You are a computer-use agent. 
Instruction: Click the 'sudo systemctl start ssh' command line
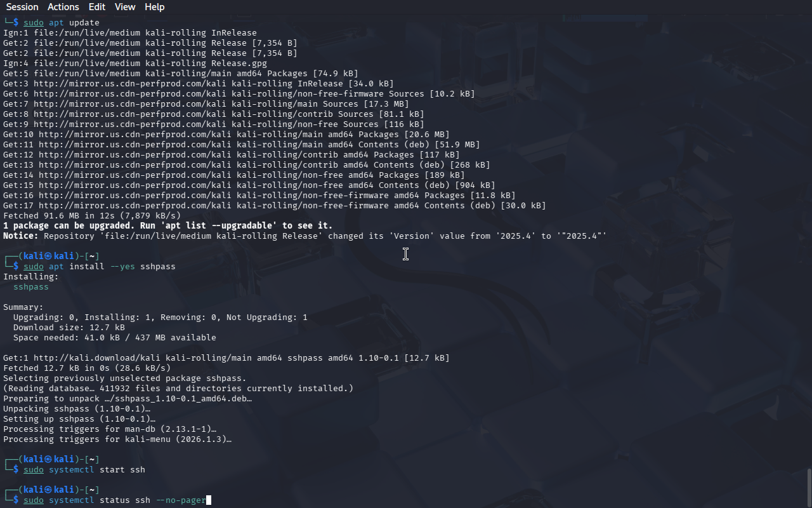pos(84,470)
